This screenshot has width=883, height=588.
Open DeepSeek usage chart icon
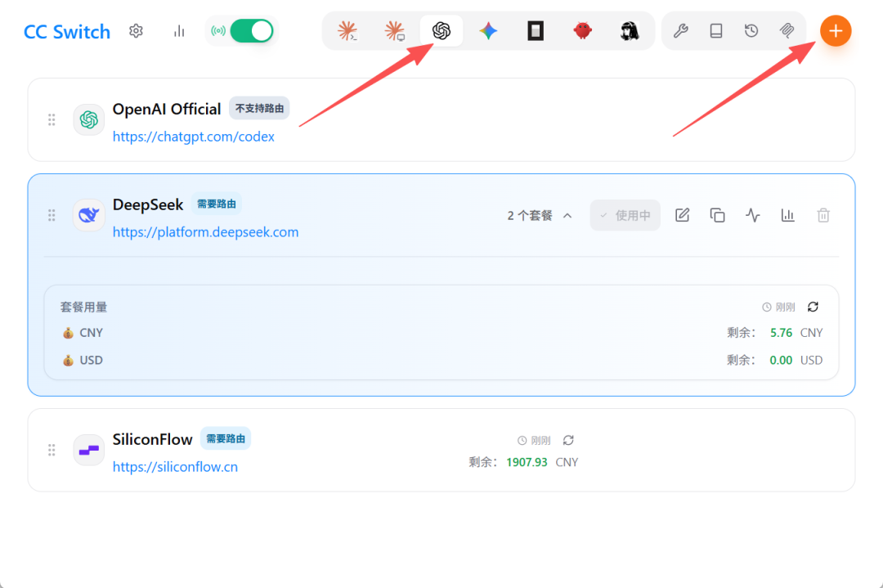[x=788, y=215]
